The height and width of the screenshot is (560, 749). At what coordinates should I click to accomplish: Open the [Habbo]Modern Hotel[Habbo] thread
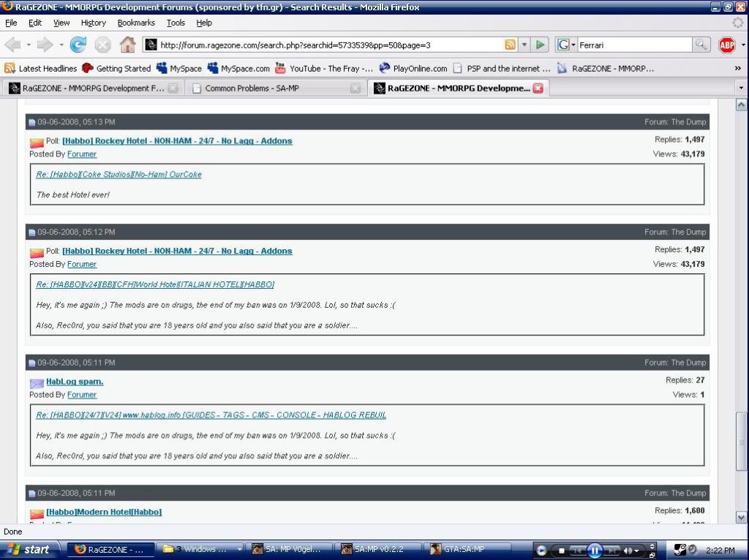tap(104, 512)
